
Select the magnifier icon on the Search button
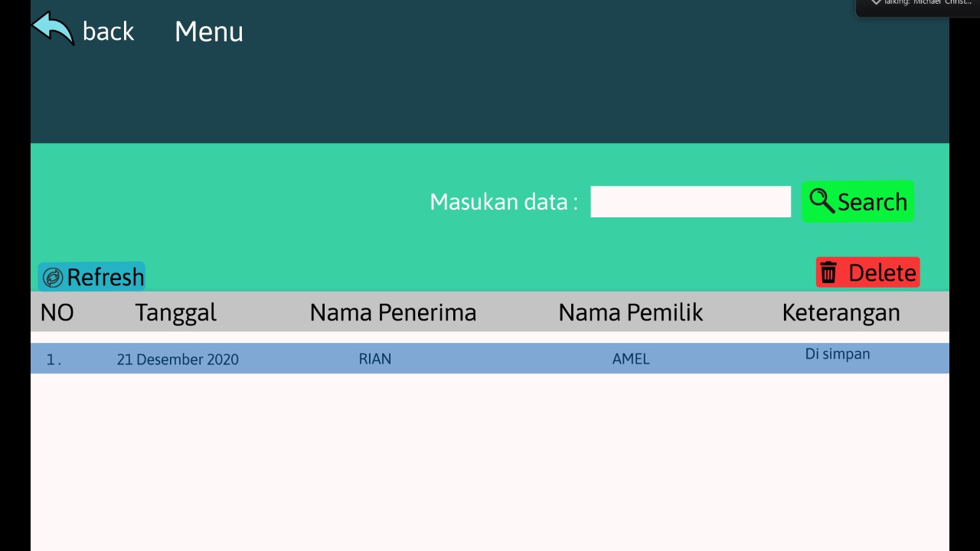pos(822,201)
